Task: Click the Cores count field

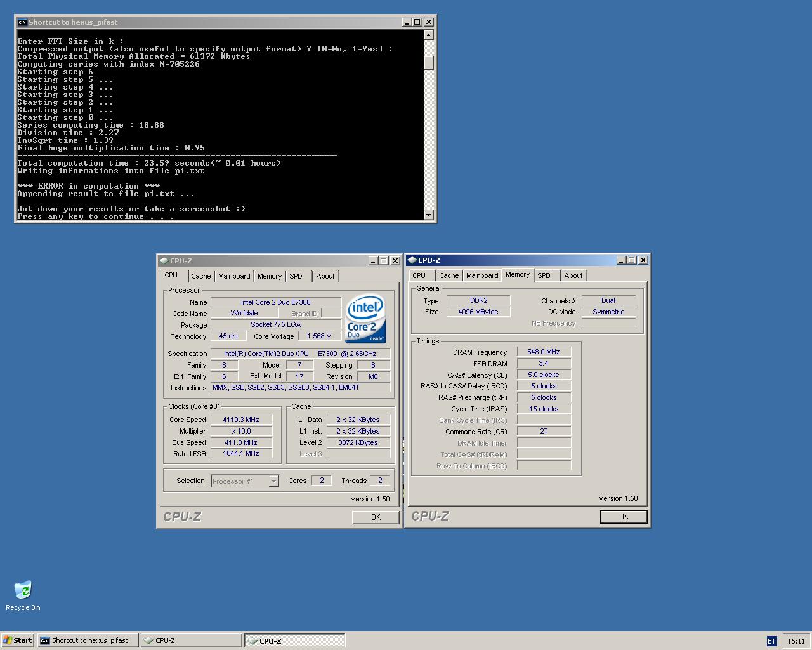Action: pos(322,481)
